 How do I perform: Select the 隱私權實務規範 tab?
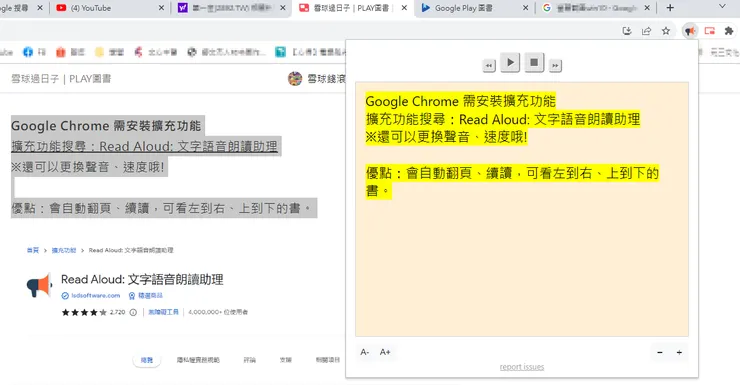click(198, 360)
